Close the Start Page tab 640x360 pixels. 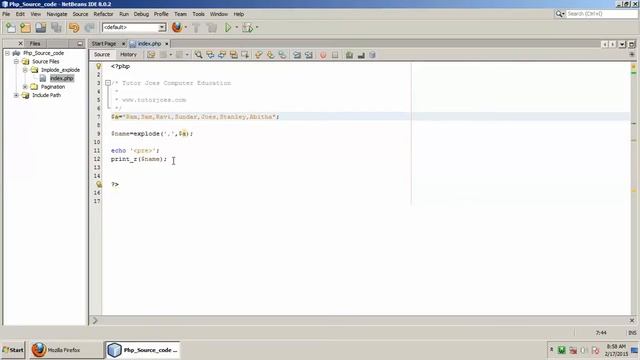123,44
